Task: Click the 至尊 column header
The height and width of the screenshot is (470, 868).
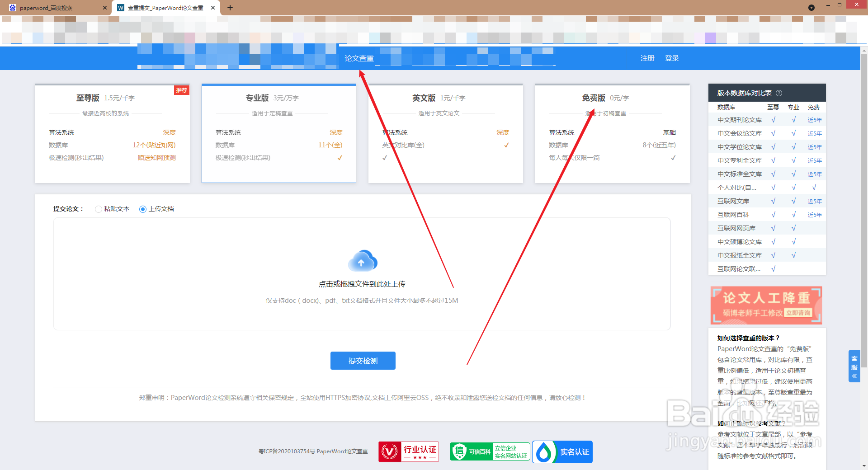Action: pos(773,107)
